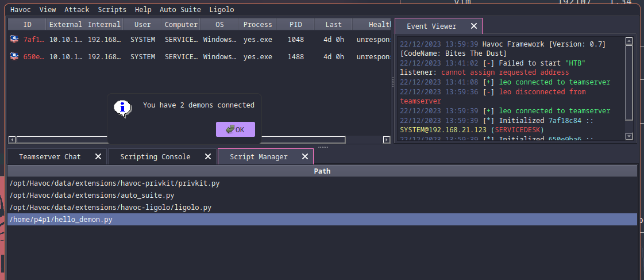644x280 pixels.
Task: Close the Event Viewer tab
Action: click(473, 26)
